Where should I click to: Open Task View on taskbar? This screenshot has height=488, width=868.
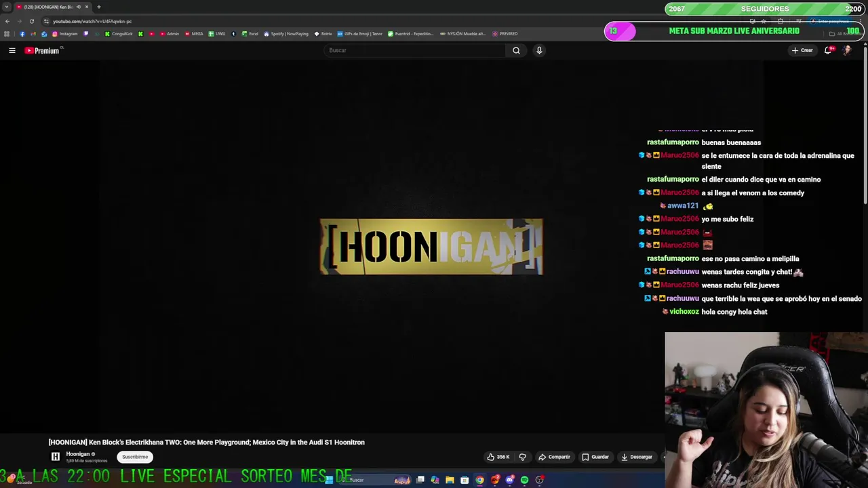(x=420, y=480)
